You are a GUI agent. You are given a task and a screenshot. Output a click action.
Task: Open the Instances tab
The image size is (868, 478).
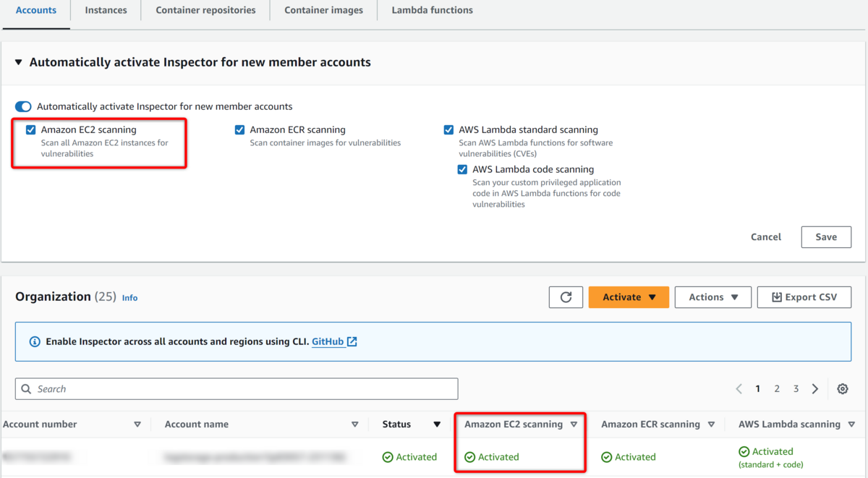click(106, 10)
